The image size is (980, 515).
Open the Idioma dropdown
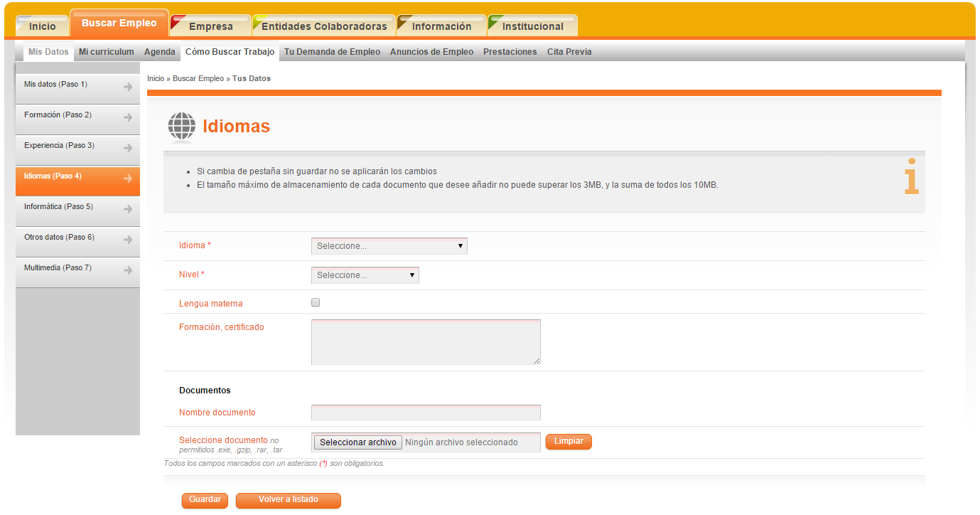(x=389, y=246)
